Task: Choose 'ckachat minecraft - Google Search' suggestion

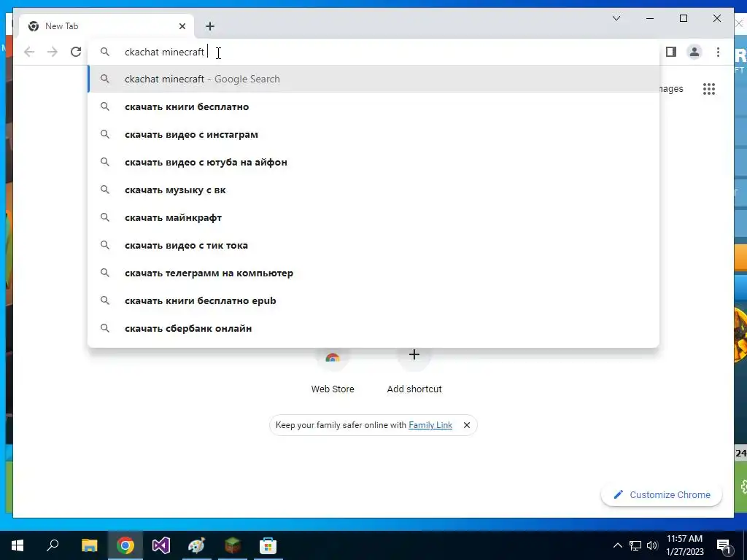Action: coord(373,79)
